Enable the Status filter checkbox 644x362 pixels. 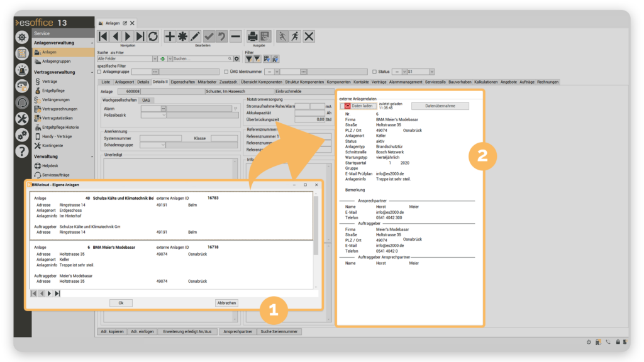pos(375,72)
